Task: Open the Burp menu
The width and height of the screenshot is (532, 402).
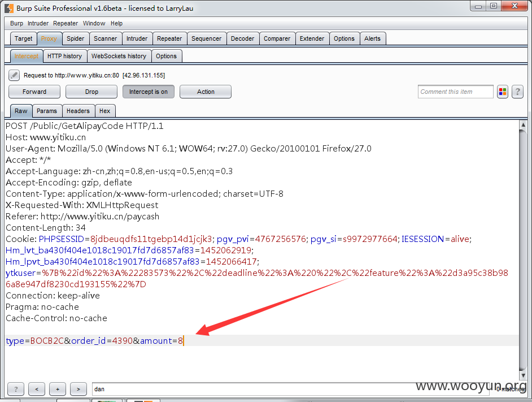Action: pyautogui.click(x=16, y=23)
